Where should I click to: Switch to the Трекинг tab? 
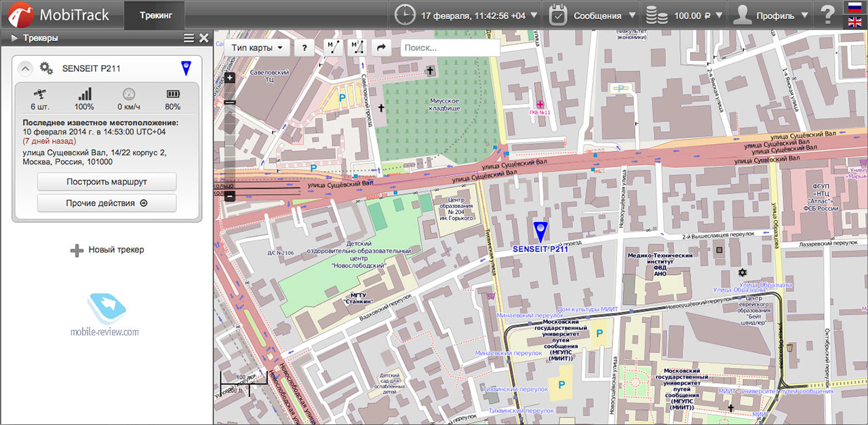pos(156,15)
